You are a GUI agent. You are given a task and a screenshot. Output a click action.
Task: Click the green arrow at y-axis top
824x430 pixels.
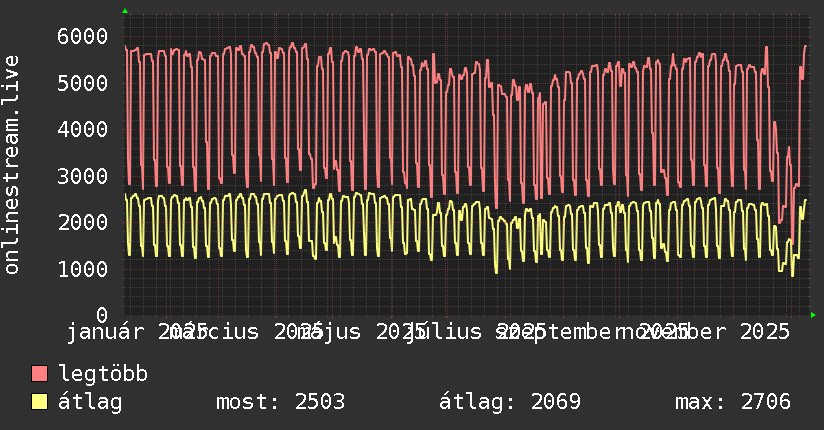click(x=125, y=11)
